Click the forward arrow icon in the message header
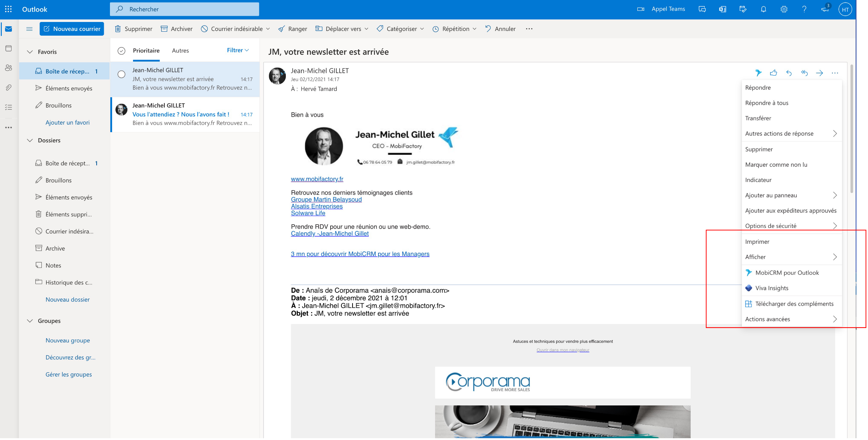Viewport: 868px width, 440px height. 819,73
